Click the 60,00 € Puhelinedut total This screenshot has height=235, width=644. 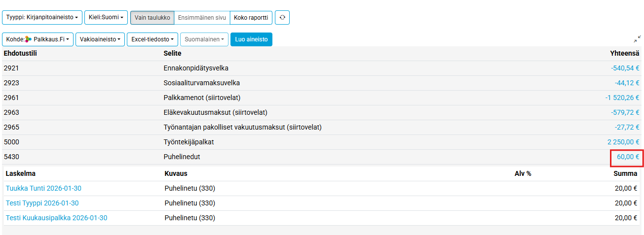628,157
